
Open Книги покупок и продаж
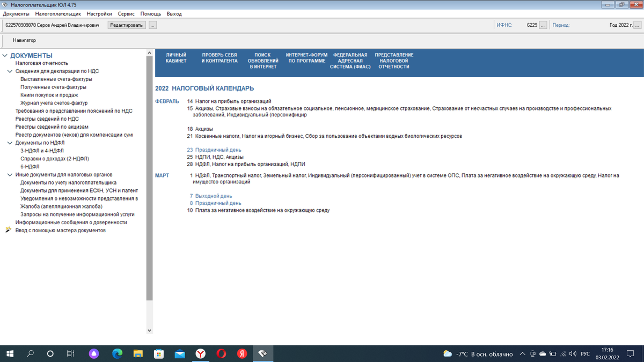pyautogui.click(x=49, y=95)
